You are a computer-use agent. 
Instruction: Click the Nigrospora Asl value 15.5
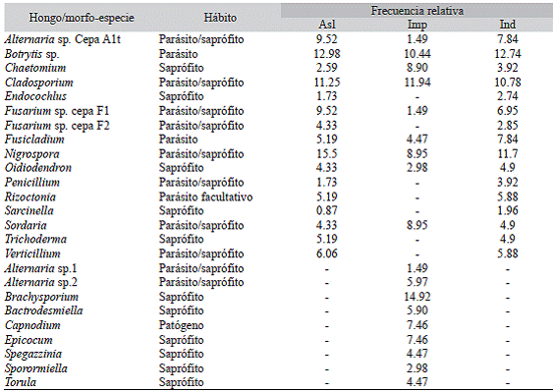pyautogui.click(x=326, y=154)
